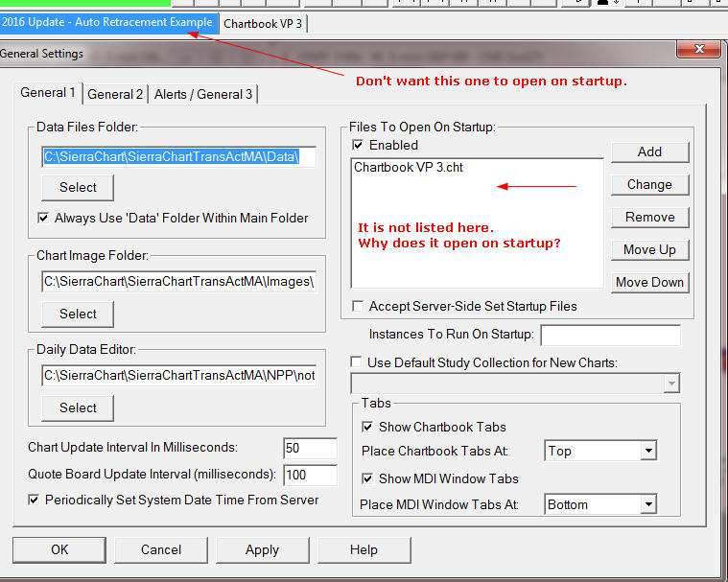
Task: Click the Move Up button
Action: pos(649,249)
